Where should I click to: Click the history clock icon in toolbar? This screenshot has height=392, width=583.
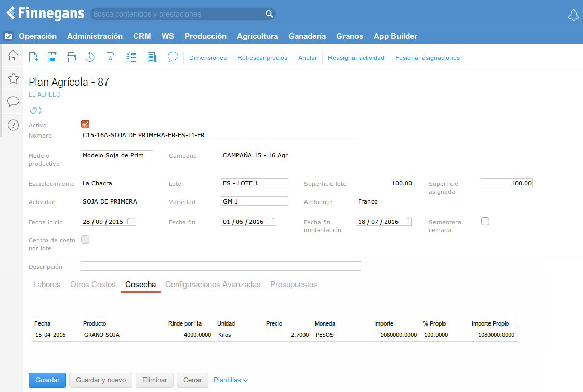[90, 58]
